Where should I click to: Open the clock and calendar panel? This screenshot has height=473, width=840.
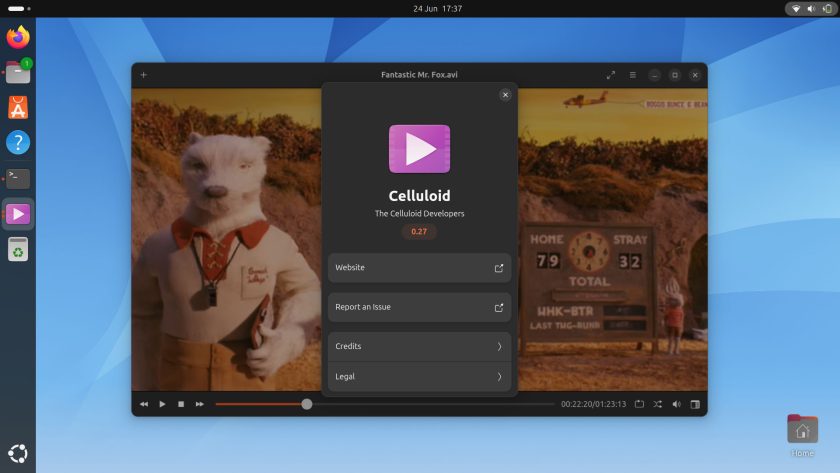click(437, 9)
